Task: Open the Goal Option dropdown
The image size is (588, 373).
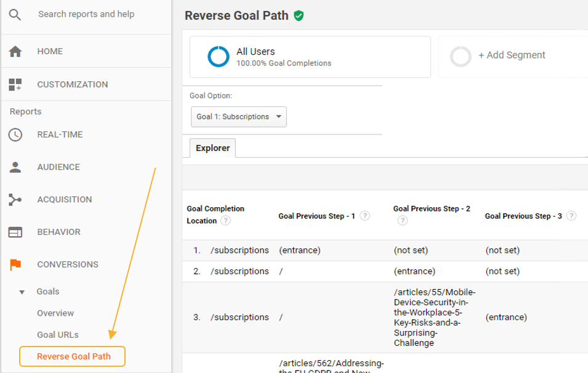Action: coord(238,117)
